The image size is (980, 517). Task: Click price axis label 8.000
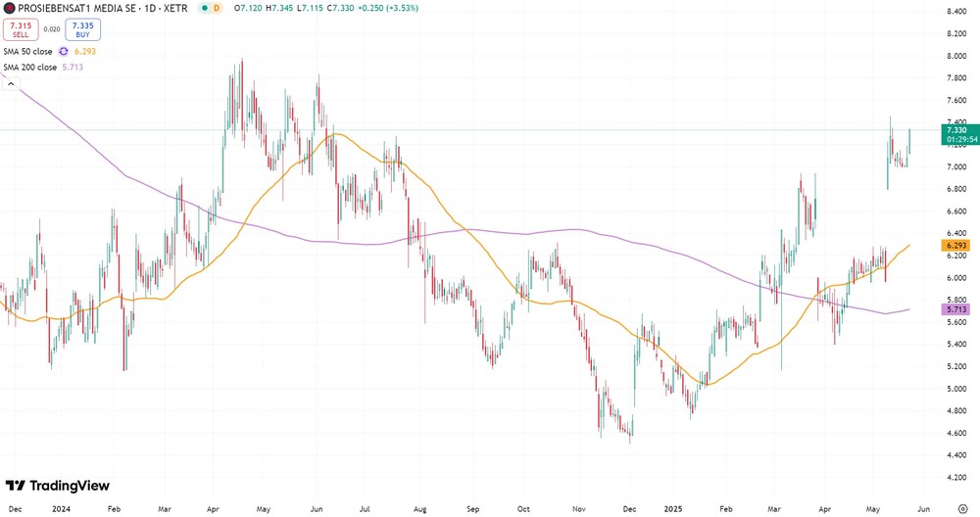[x=956, y=56]
